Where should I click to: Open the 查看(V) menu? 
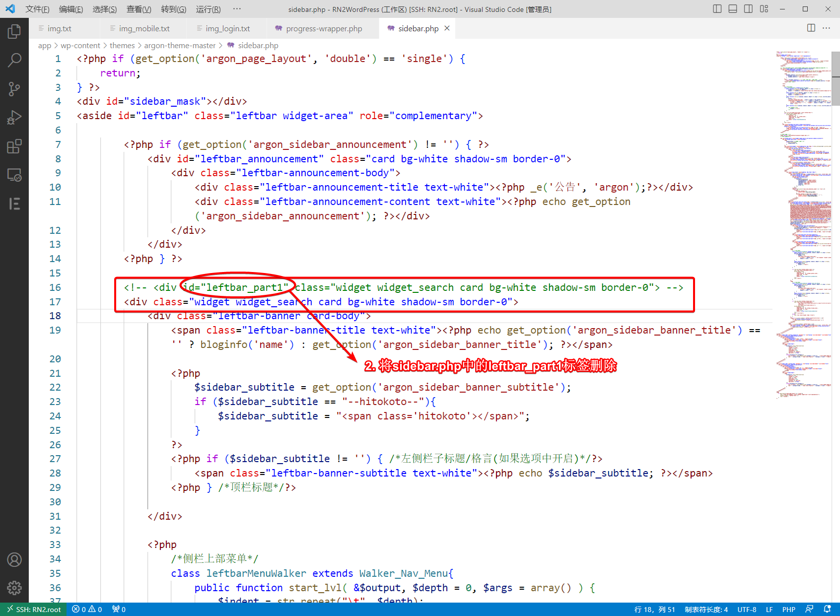[x=139, y=9]
